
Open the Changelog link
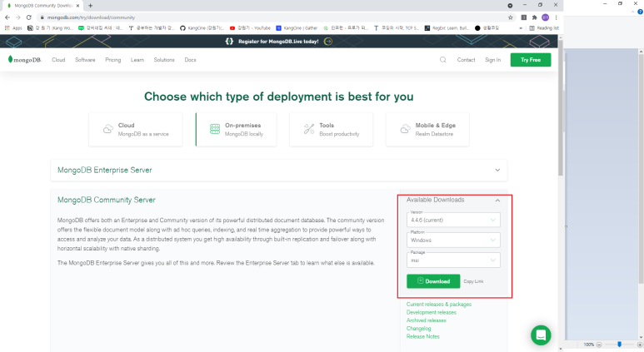418,328
